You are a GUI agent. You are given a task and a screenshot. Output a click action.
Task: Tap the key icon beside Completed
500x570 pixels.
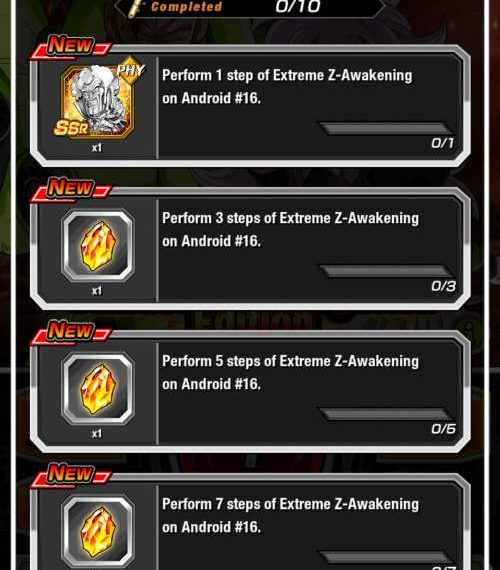pos(136,8)
